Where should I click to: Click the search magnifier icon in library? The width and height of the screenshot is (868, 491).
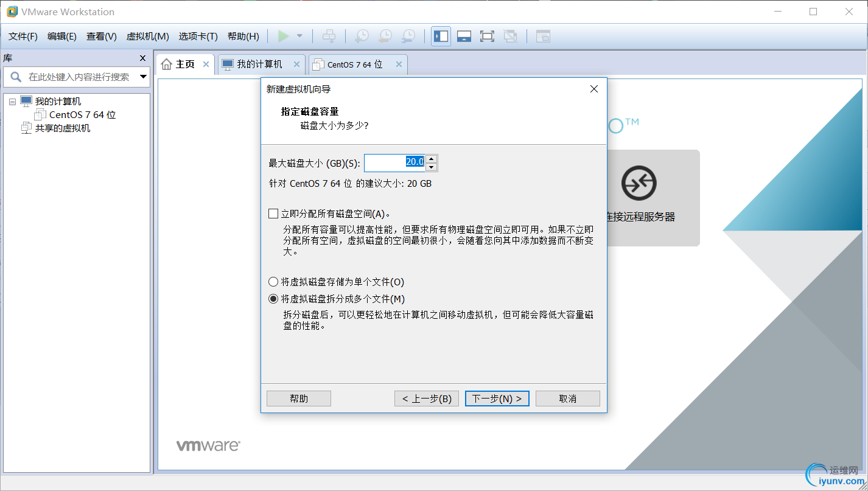tap(16, 77)
